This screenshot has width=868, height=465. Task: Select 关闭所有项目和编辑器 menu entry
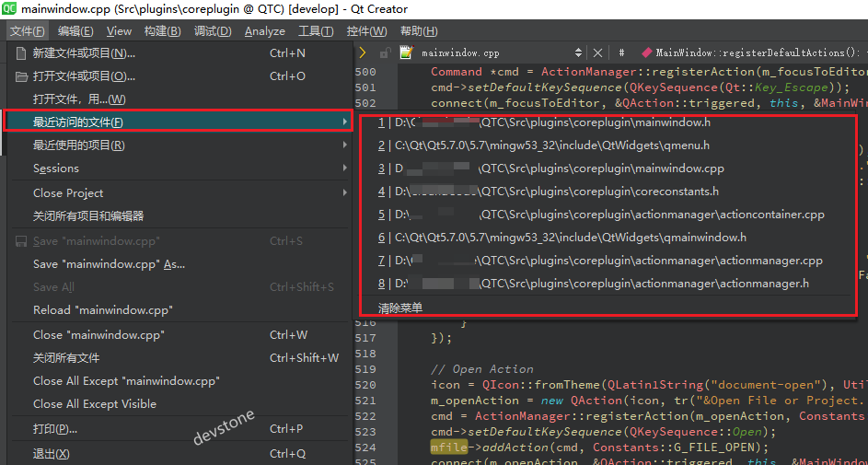pos(179,215)
